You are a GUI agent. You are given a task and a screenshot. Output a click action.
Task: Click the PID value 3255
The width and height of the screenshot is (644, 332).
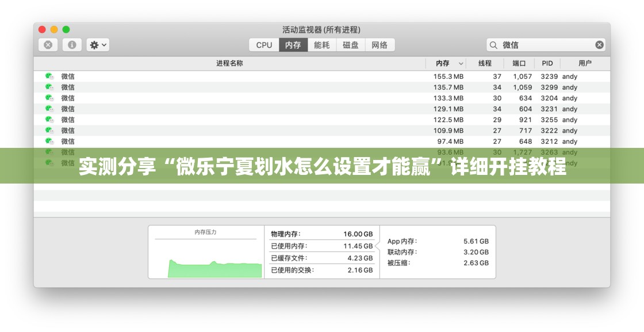tap(549, 120)
